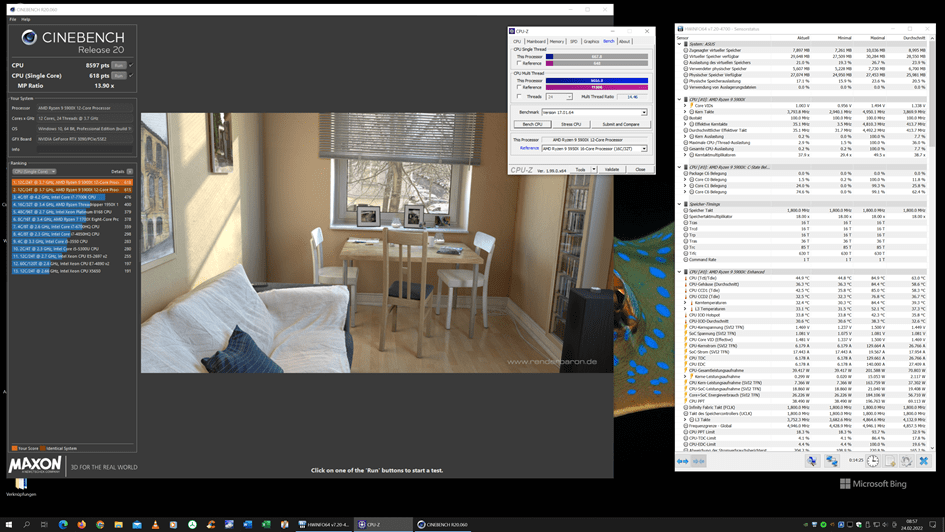Switch to HWiNFO64 window via taskbar
This screenshot has height=532, width=945.
(323, 524)
